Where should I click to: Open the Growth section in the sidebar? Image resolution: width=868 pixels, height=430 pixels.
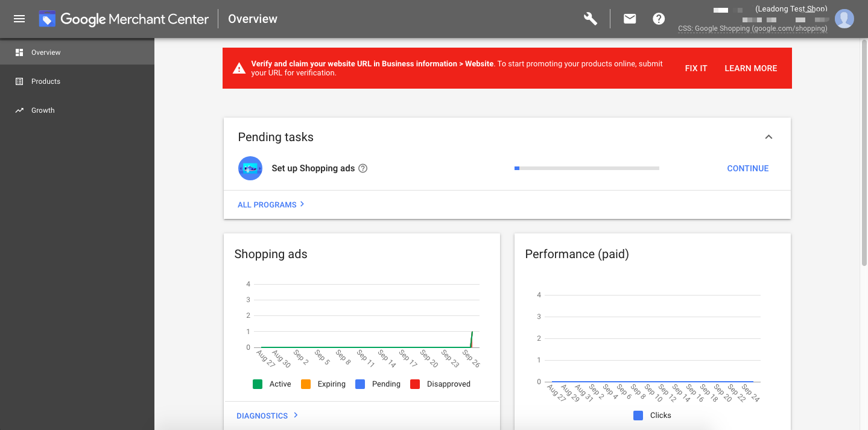click(x=42, y=110)
